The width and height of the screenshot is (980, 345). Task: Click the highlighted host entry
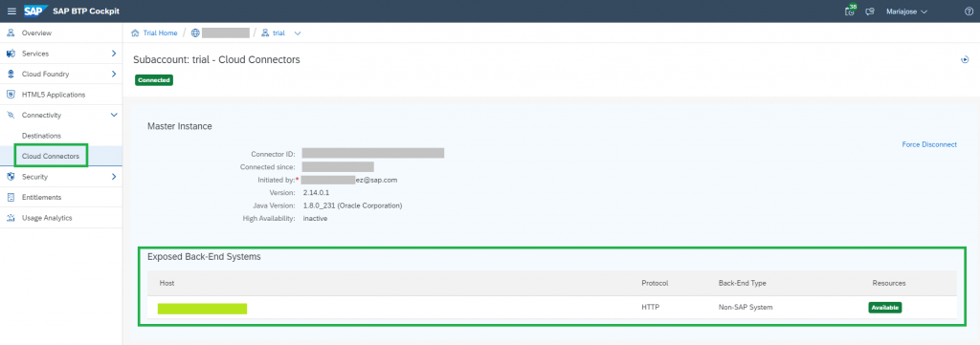click(202, 308)
